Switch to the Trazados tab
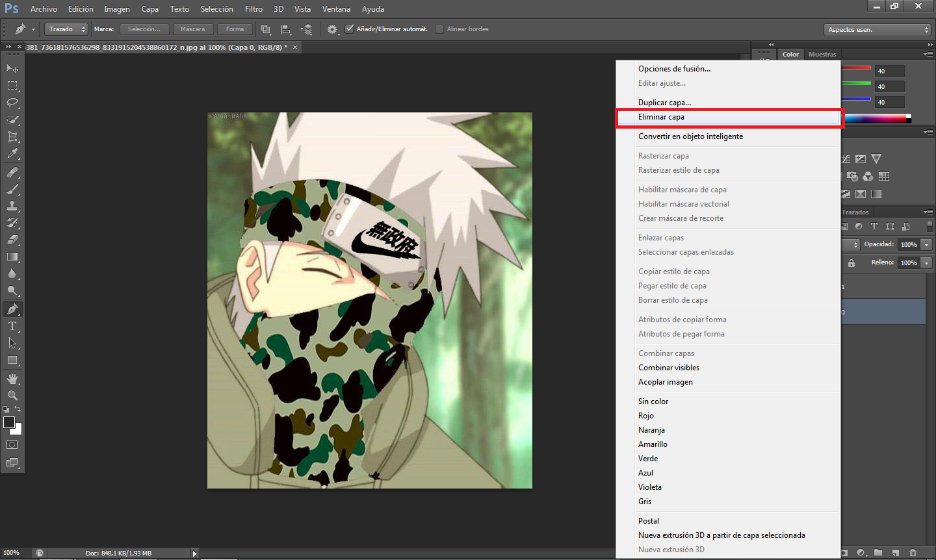Screen dimensions: 936x560 tap(855, 212)
